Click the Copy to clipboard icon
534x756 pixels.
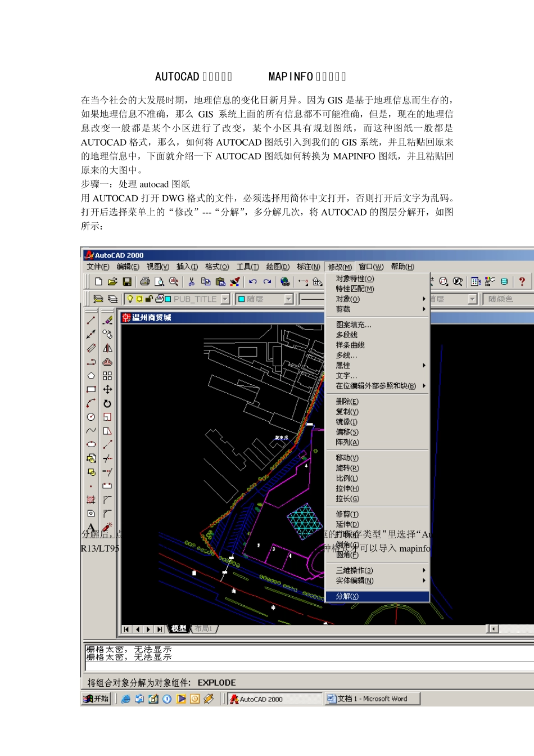click(206, 281)
